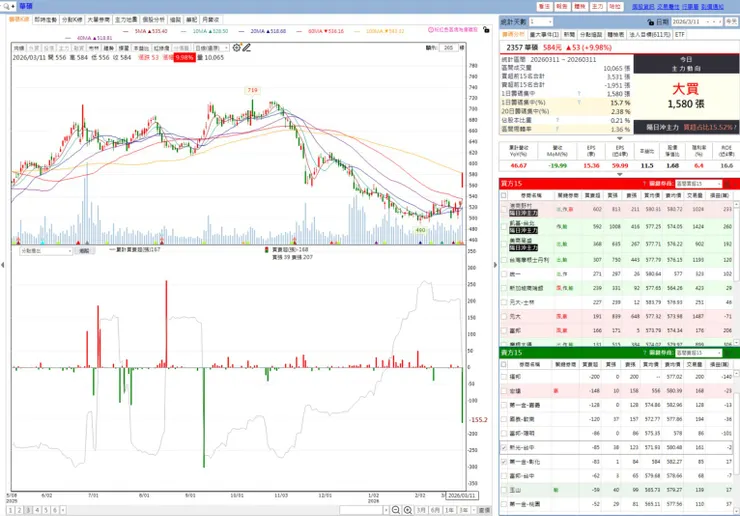
Task: Switch to 個股分析 tab
Action: pos(153,19)
